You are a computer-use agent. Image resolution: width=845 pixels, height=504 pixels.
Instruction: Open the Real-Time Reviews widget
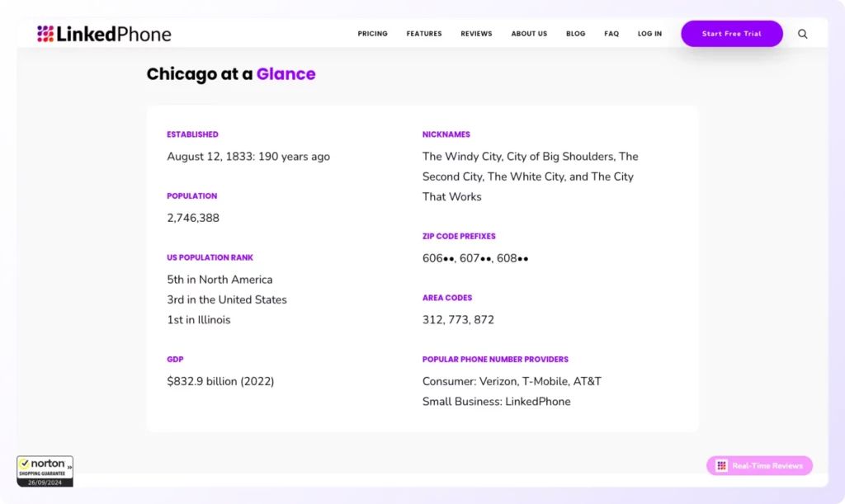(759, 466)
